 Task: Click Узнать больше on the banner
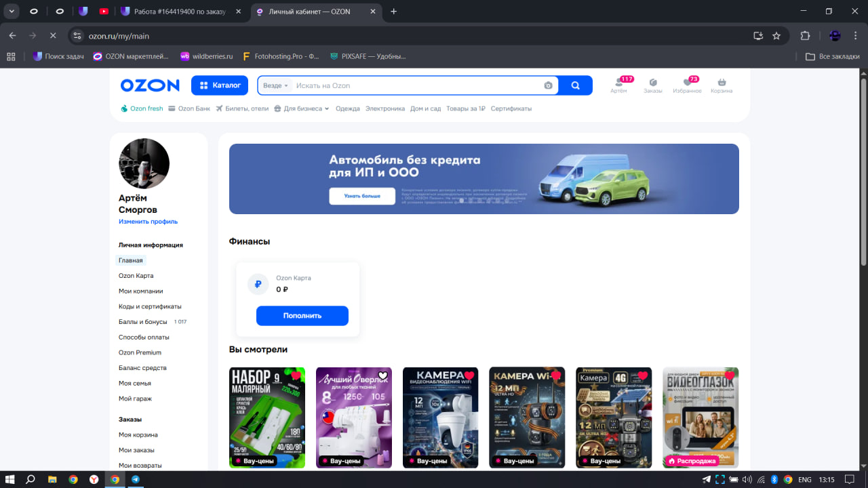tap(362, 196)
